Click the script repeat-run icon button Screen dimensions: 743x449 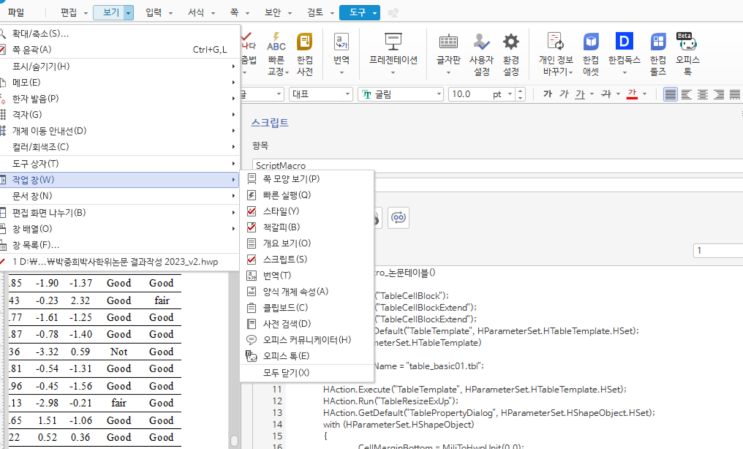399,218
